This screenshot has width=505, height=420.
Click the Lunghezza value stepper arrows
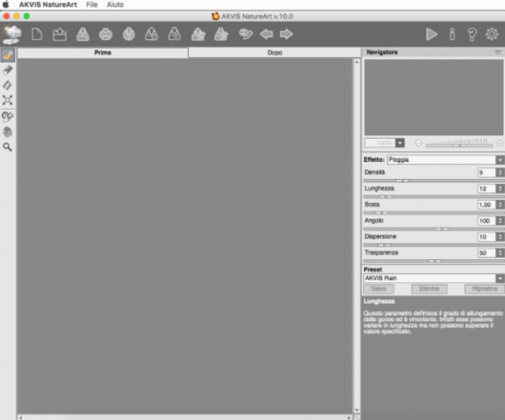(x=500, y=189)
